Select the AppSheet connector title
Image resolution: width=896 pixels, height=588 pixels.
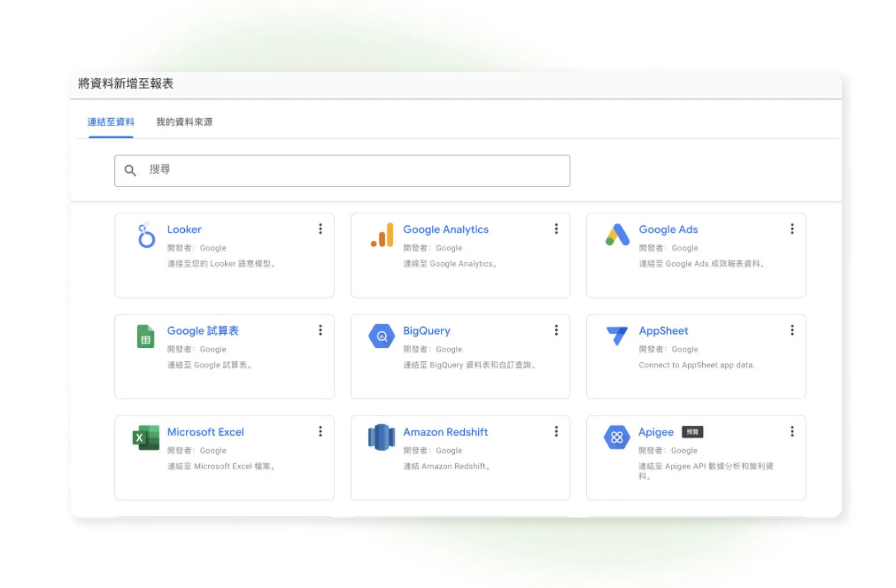tap(663, 331)
